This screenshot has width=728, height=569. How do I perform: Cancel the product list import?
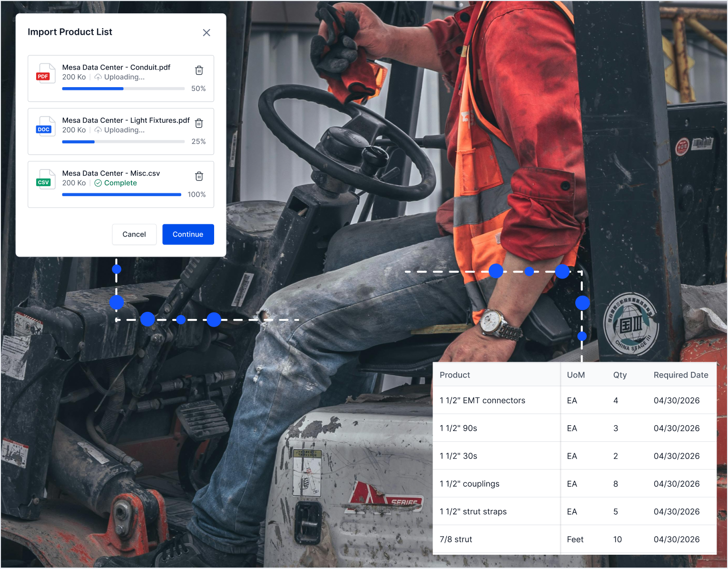(134, 234)
